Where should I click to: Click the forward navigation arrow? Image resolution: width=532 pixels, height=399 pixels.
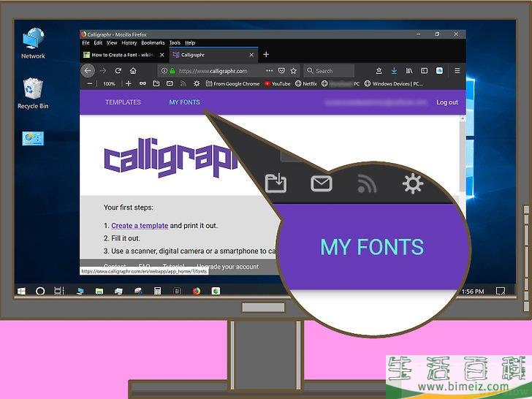(103, 71)
